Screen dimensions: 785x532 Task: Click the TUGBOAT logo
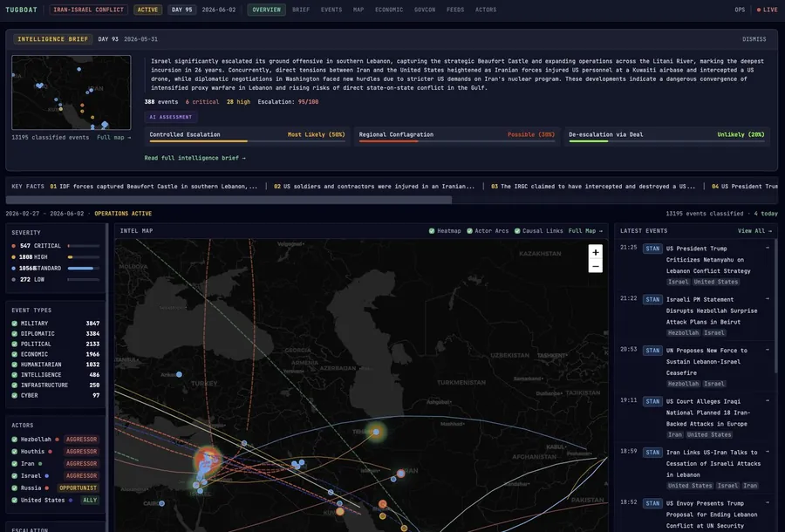21,10
